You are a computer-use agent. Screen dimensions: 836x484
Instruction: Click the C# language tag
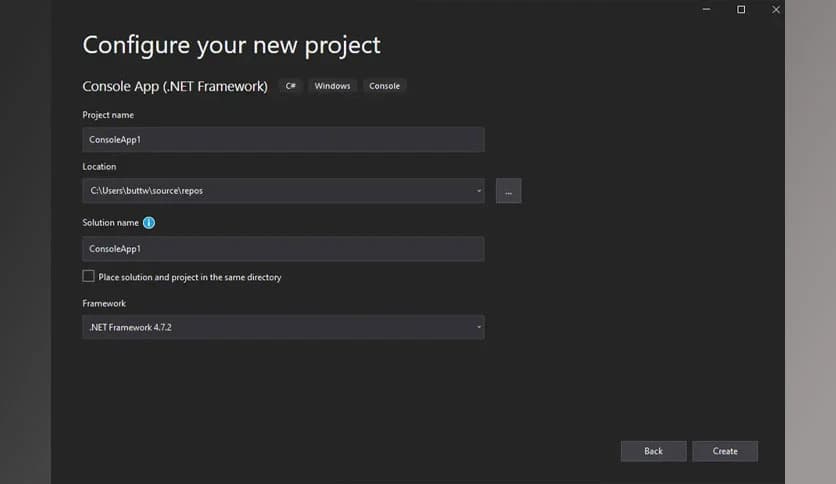[291, 86]
